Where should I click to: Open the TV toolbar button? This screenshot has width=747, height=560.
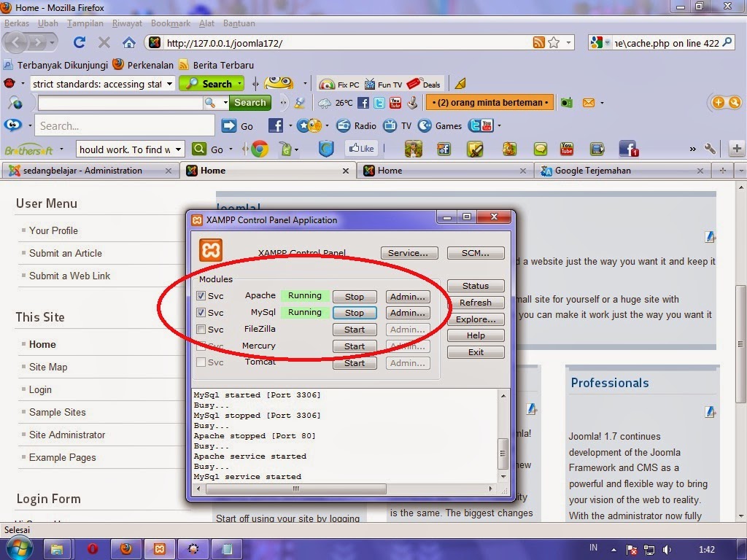pos(398,125)
